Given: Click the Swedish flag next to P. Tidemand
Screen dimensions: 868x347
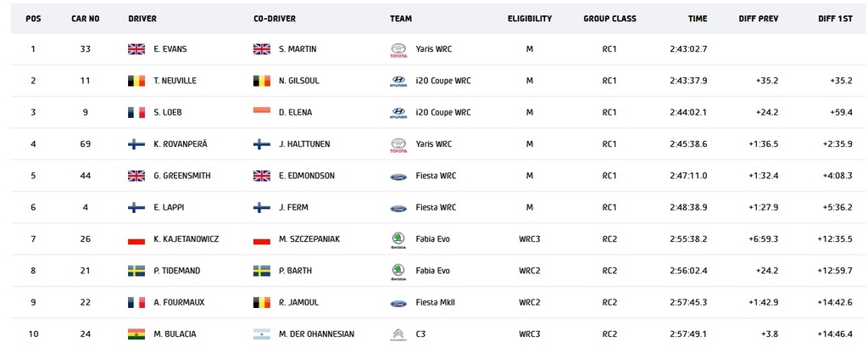Looking at the screenshot, I should point(136,271).
